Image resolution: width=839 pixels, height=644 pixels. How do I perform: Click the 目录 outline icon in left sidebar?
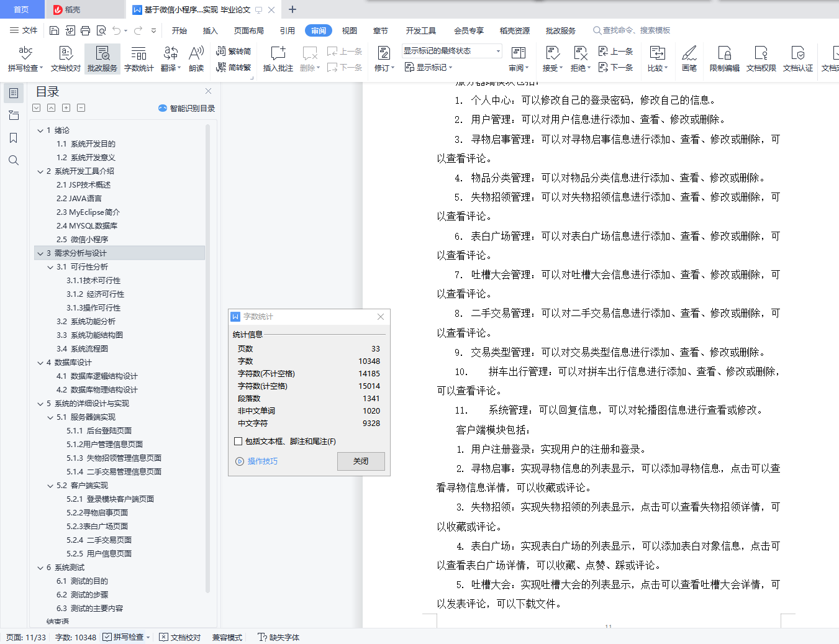pyautogui.click(x=13, y=93)
